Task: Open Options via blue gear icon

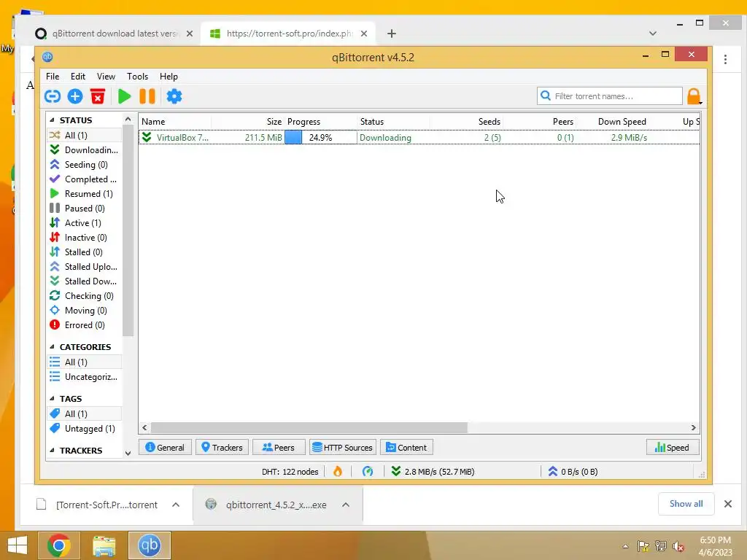Action: 174,96
